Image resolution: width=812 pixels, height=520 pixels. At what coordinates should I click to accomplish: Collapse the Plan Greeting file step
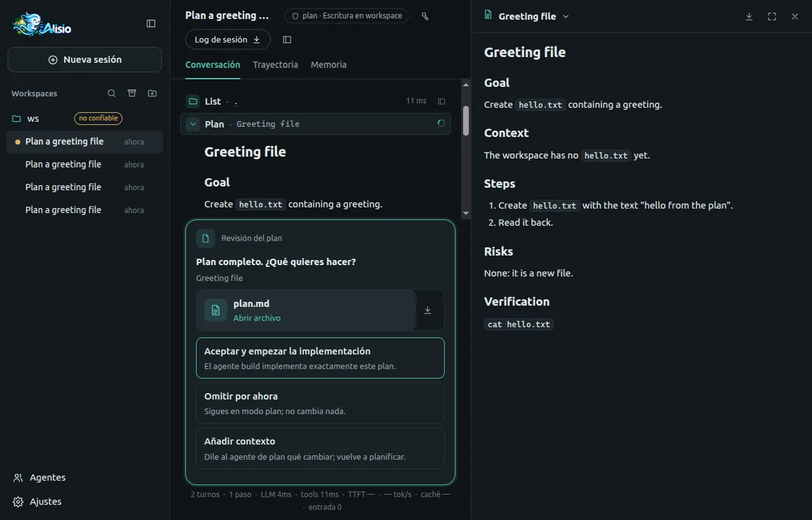(x=193, y=124)
